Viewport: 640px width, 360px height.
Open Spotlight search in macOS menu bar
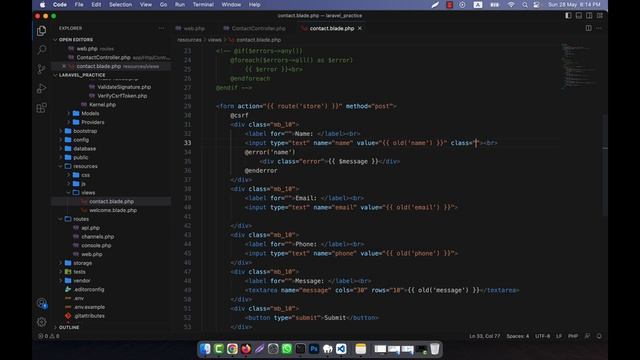pyautogui.click(x=524, y=5)
